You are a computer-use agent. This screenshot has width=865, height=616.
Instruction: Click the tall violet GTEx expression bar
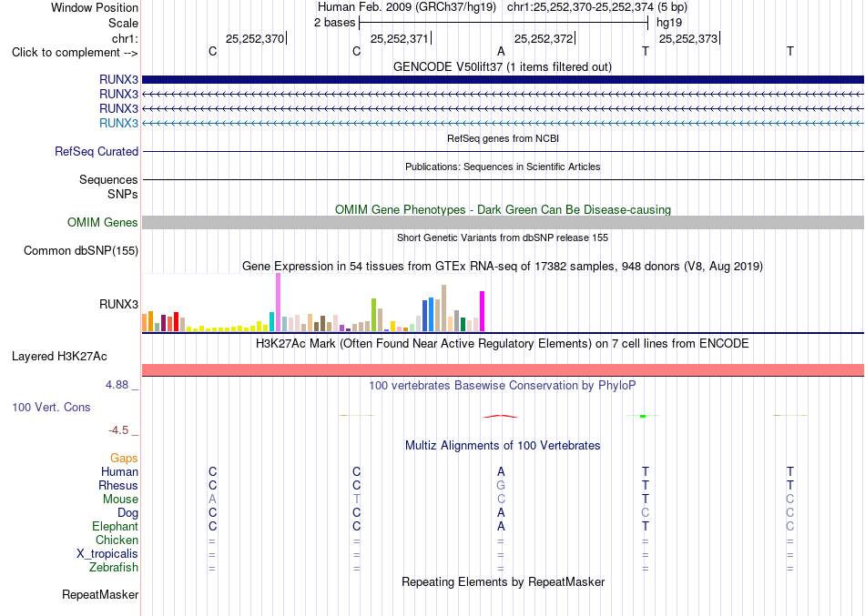pyautogui.click(x=278, y=302)
